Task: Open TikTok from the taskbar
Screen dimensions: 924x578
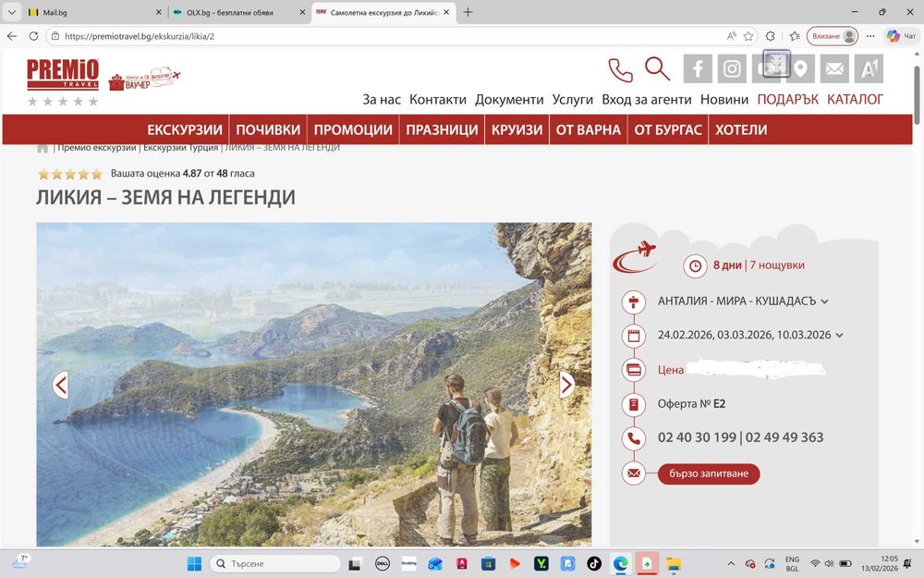Action: [594, 564]
